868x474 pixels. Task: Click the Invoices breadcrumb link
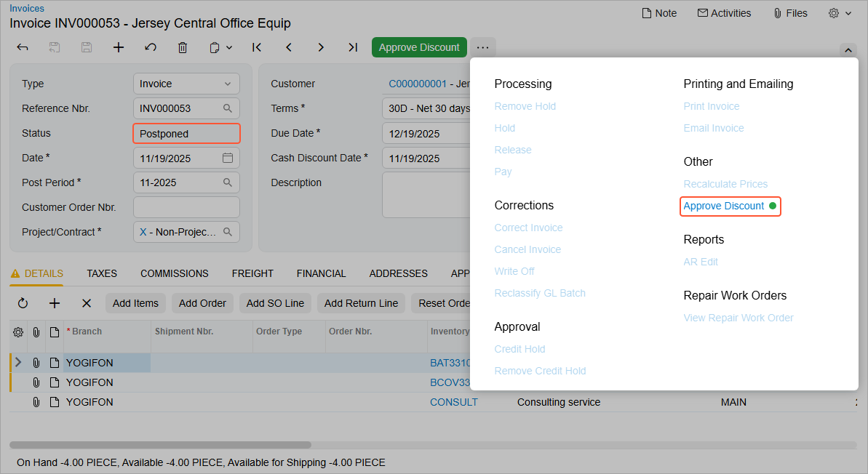pyautogui.click(x=27, y=8)
